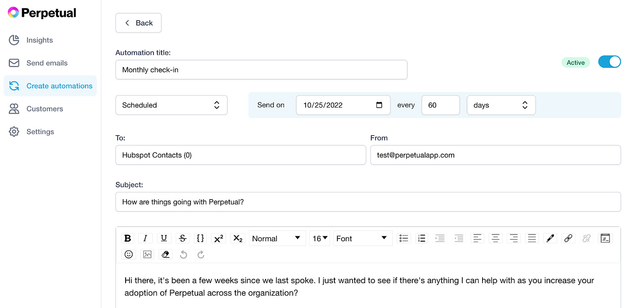Open the font size 16 dropdown
The image size is (644, 308).
tap(320, 239)
